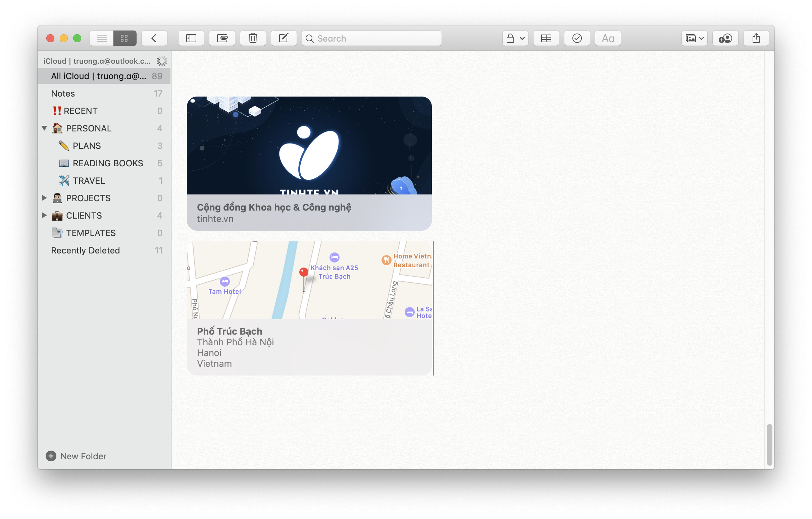812x519 pixels.
Task: Click the search magnifier icon
Action: [x=310, y=39]
